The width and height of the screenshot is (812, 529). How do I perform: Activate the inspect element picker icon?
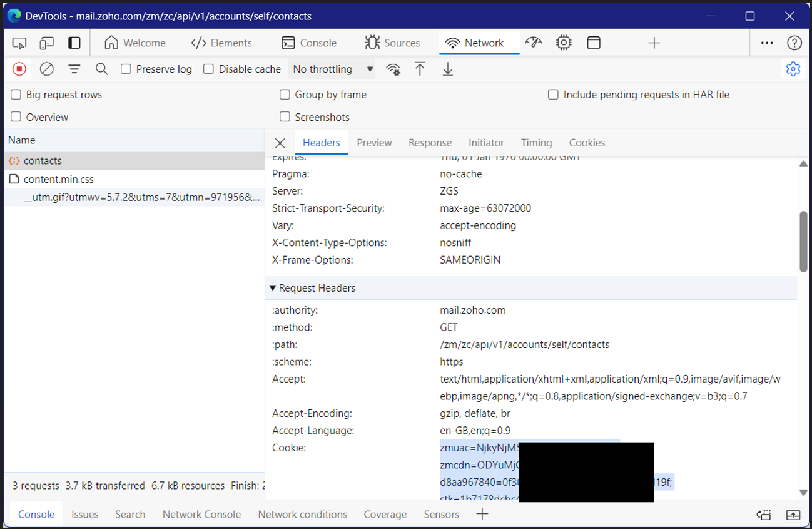[19, 43]
